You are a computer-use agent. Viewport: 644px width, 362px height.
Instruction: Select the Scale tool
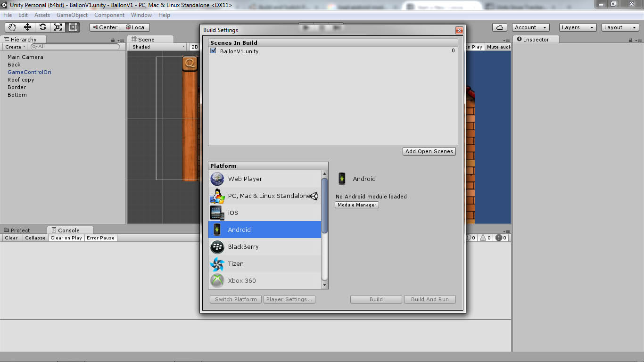click(x=58, y=27)
